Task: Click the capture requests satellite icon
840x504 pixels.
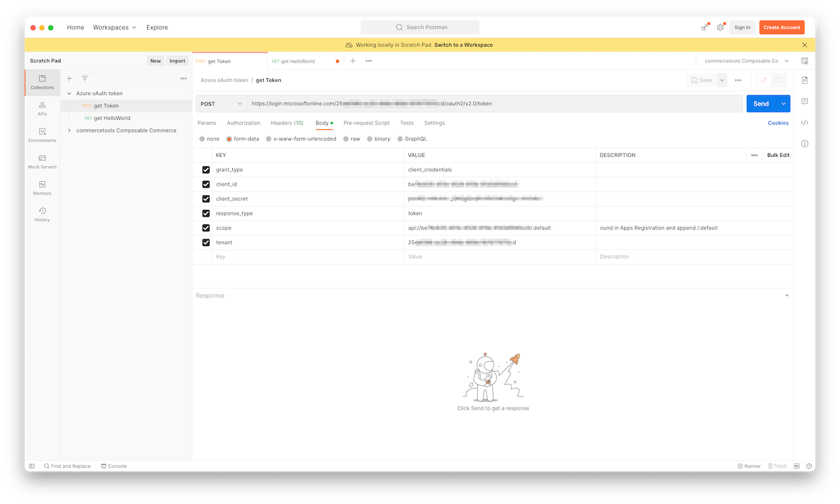Action: tap(705, 27)
